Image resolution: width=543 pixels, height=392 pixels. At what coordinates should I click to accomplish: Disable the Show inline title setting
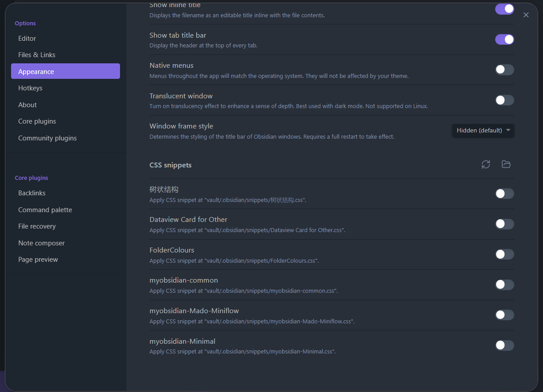click(x=504, y=8)
